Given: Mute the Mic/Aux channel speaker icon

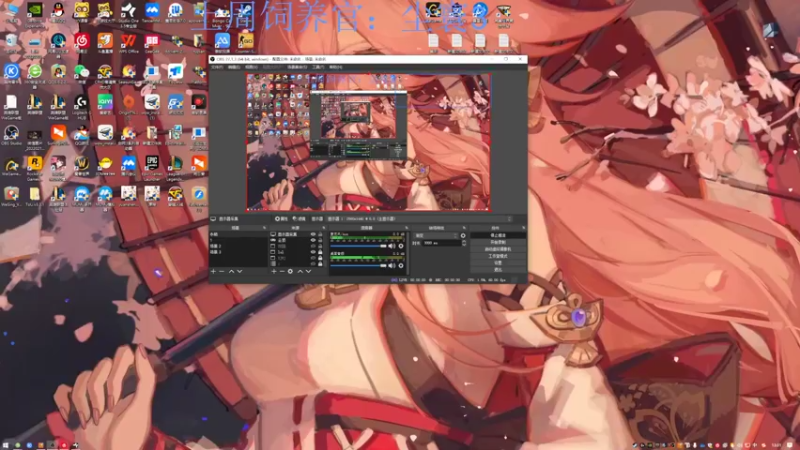Looking at the screenshot, I should [392, 246].
